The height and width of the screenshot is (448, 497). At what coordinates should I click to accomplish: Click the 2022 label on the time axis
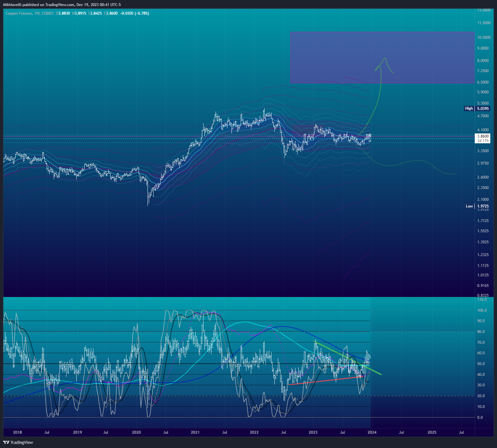click(x=254, y=432)
